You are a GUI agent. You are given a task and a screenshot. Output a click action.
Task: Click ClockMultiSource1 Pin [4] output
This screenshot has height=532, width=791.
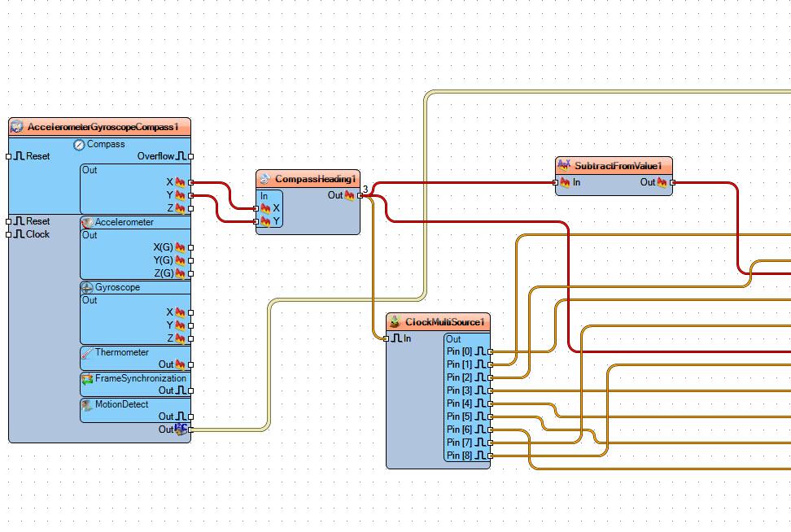coord(490,404)
